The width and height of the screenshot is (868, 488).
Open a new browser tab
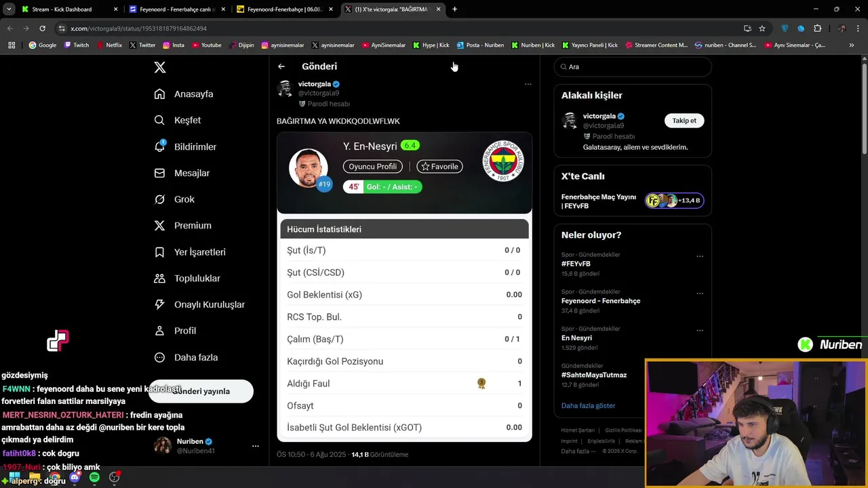coord(454,9)
